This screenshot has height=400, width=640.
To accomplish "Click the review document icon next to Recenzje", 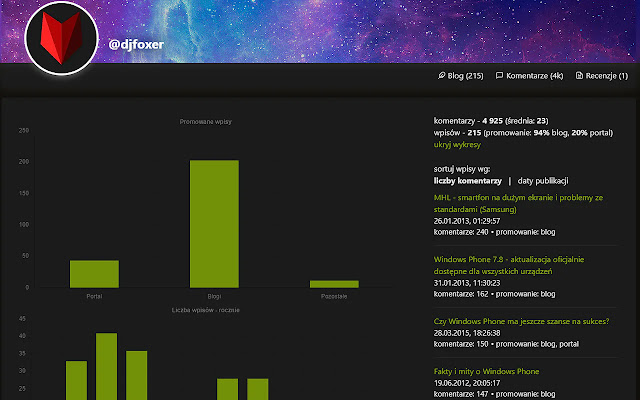I will coord(579,76).
